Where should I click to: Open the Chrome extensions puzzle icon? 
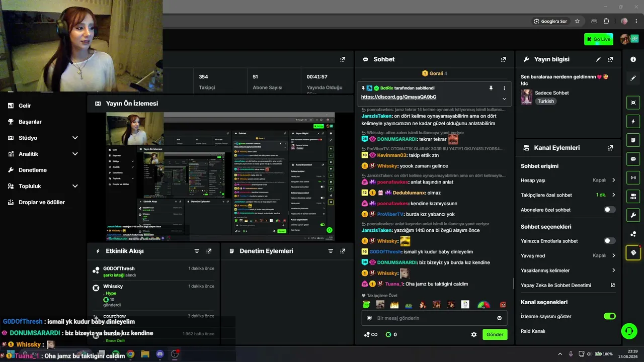(606, 21)
